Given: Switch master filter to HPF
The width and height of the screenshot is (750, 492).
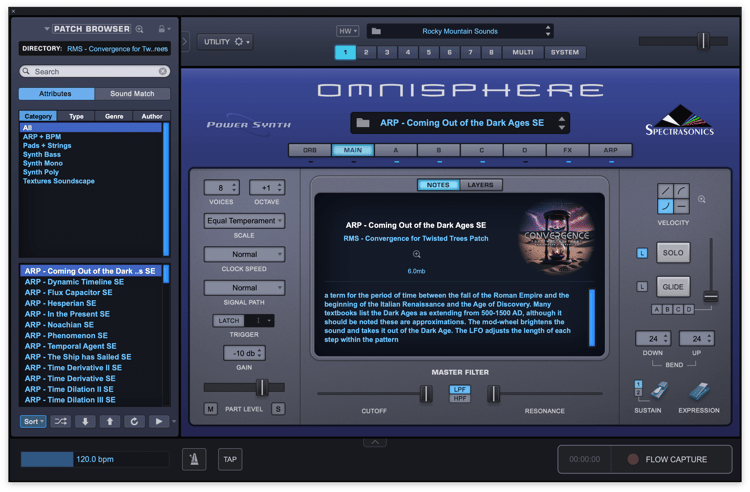Looking at the screenshot, I should click(x=460, y=398).
